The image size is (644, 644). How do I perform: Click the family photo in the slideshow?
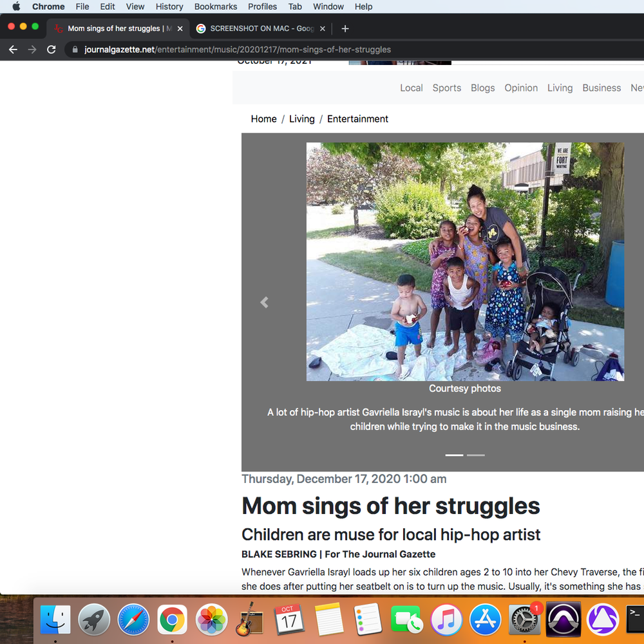coord(465,261)
